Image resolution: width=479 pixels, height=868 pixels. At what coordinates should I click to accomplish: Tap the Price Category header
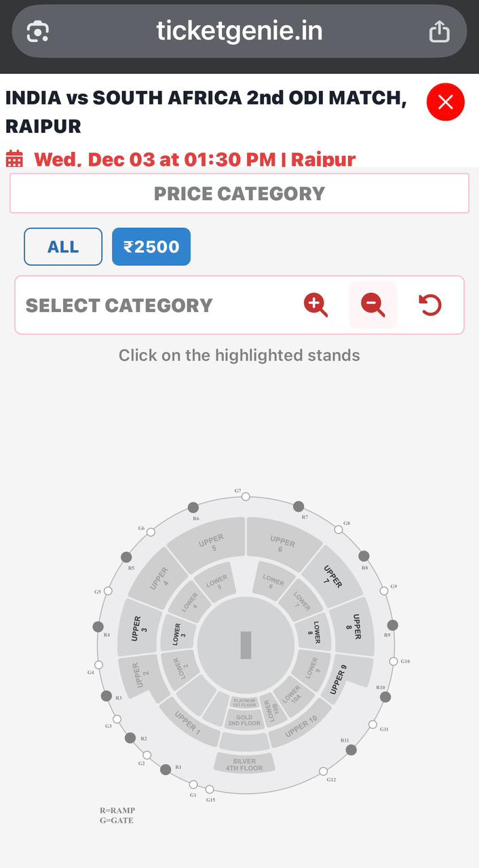(x=240, y=194)
